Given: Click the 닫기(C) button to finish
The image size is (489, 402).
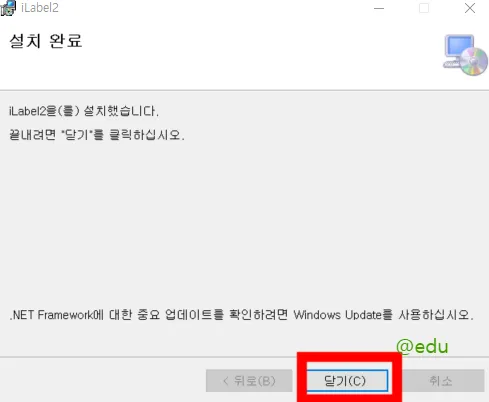Looking at the screenshot, I should [347, 380].
